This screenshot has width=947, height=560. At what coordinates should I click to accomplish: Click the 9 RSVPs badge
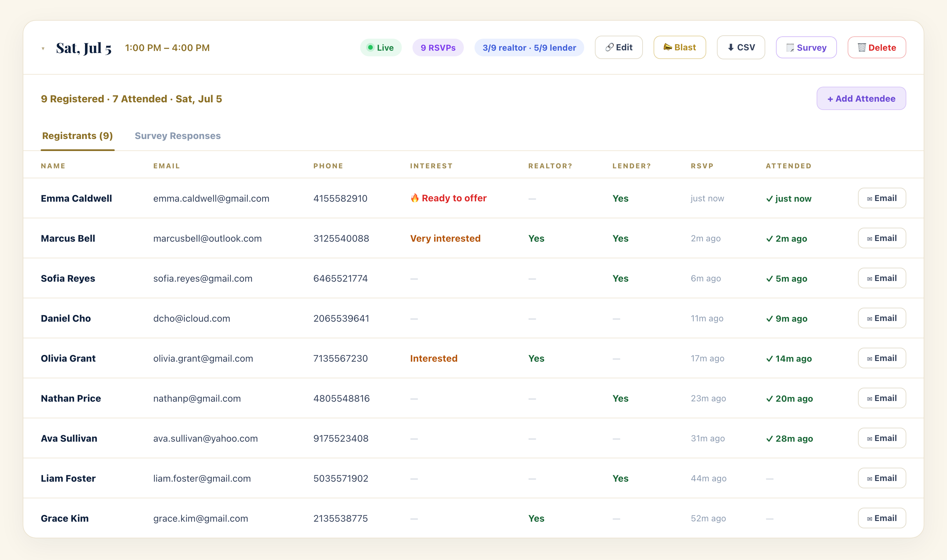tap(438, 48)
